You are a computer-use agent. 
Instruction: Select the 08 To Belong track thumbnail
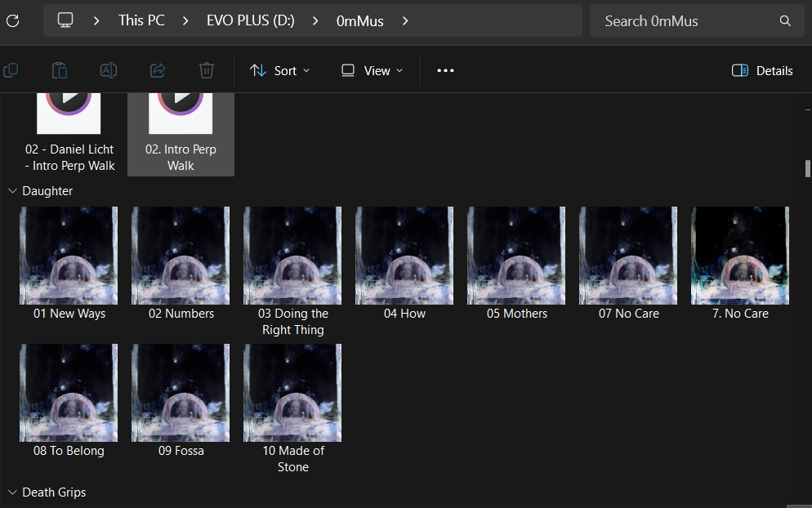[x=69, y=393]
